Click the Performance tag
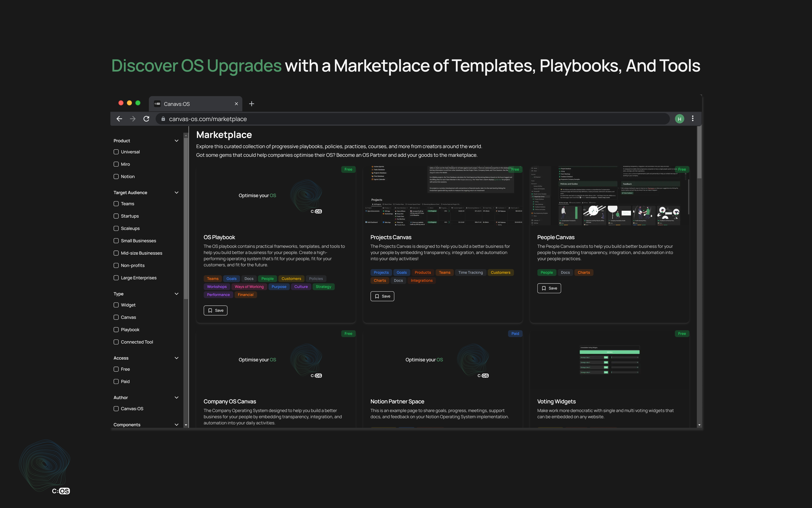 218,295
